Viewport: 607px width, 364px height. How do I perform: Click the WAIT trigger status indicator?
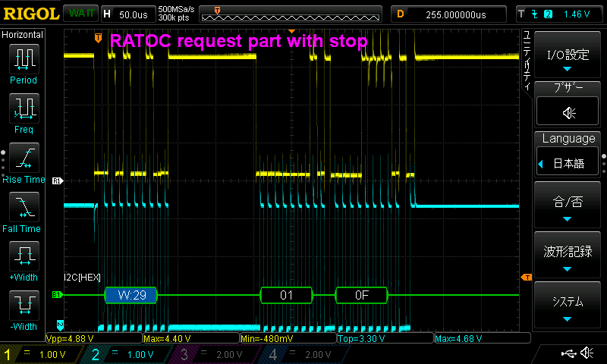click(x=81, y=14)
